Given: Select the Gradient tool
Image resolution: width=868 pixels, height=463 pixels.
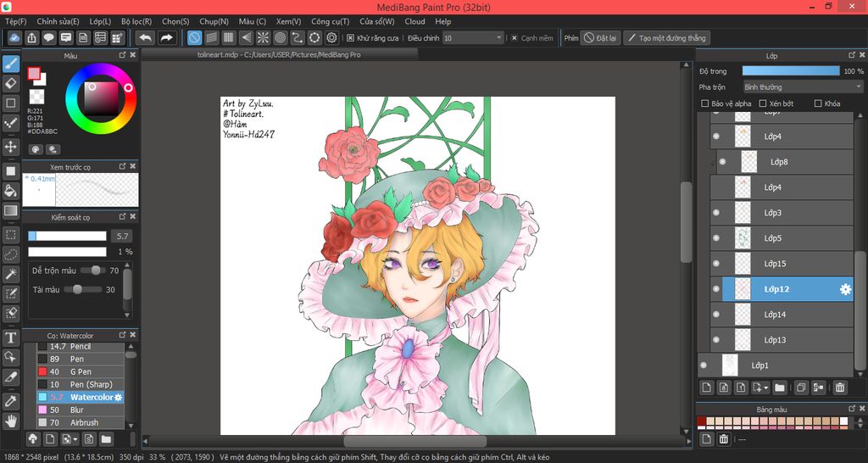Looking at the screenshot, I should pos(10,211).
